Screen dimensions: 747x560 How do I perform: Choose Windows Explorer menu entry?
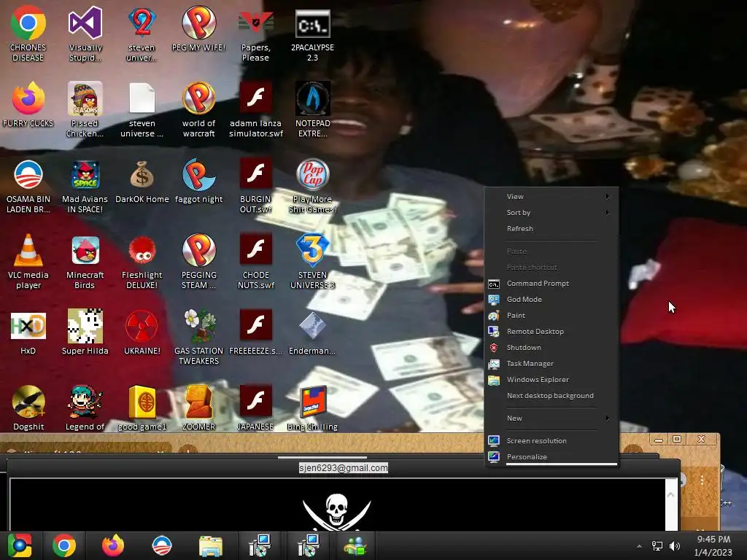551,379
